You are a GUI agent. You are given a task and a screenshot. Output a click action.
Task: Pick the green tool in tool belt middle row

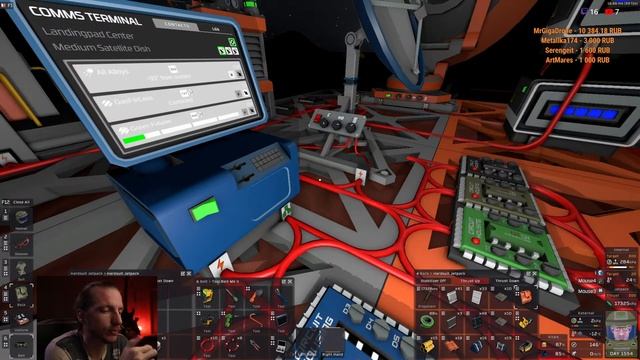coord(231,320)
